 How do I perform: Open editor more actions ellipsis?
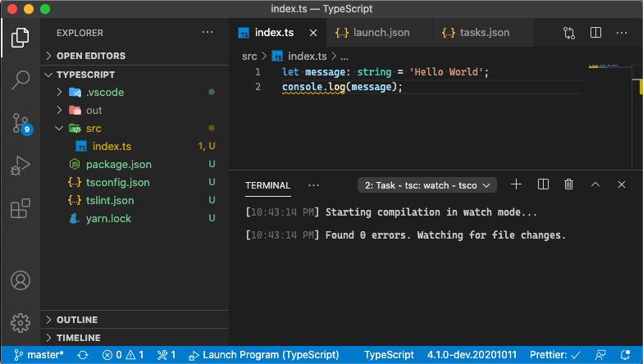[x=622, y=33]
